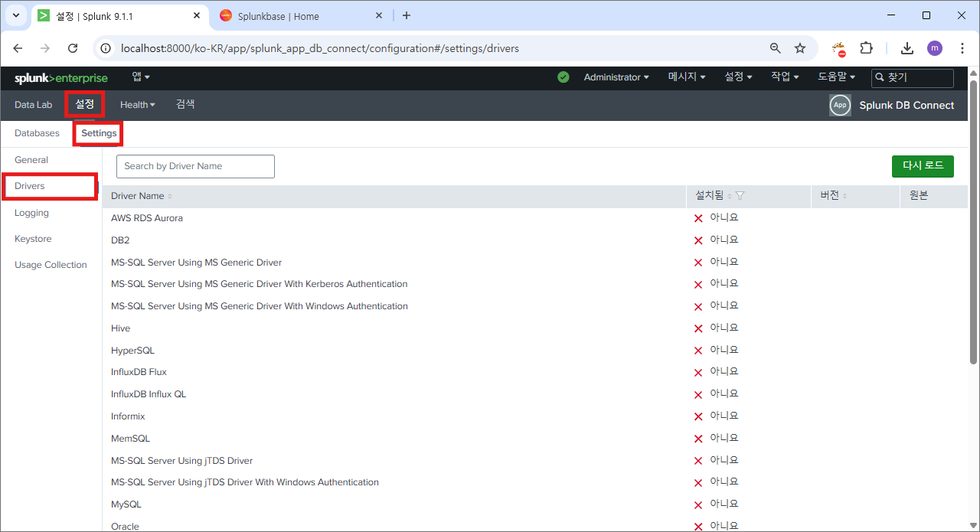This screenshot has height=532, width=980.
Task: Bookmark this page with star icon
Action: coord(800,48)
